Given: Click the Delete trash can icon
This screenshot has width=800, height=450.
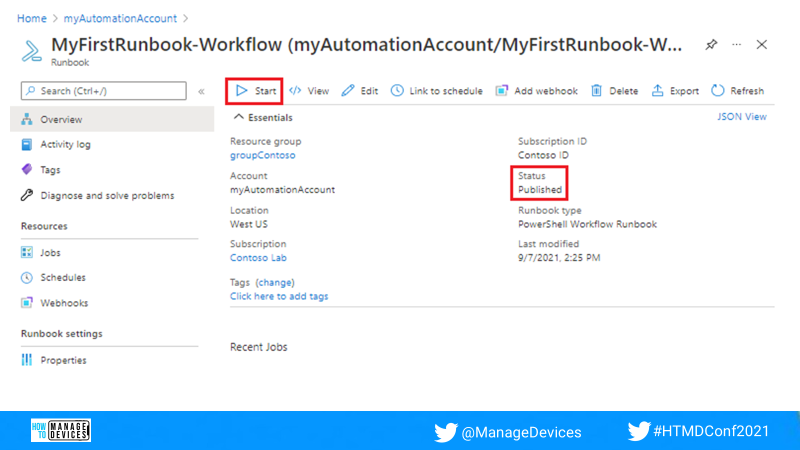Looking at the screenshot, I should coord(596,91).
